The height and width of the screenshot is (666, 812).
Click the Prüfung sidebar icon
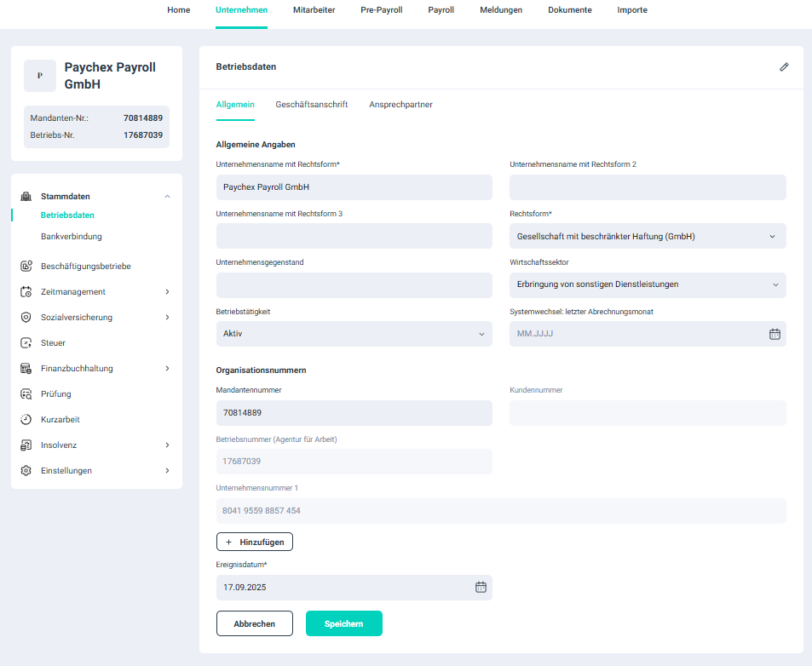point(26,394)
